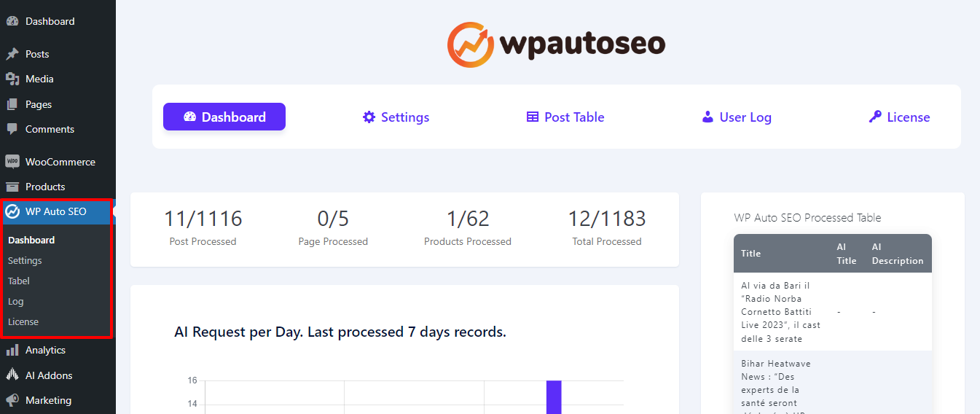This screenshot has height=414, width=980.
Task: Open Comments bubble icon in sidebar
Action: pos(12,129)
